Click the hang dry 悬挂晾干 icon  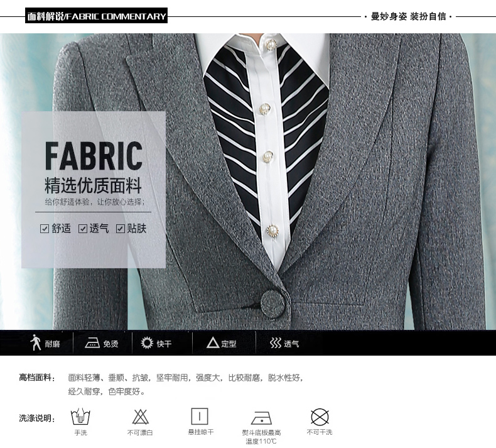[x=200, y=417]
